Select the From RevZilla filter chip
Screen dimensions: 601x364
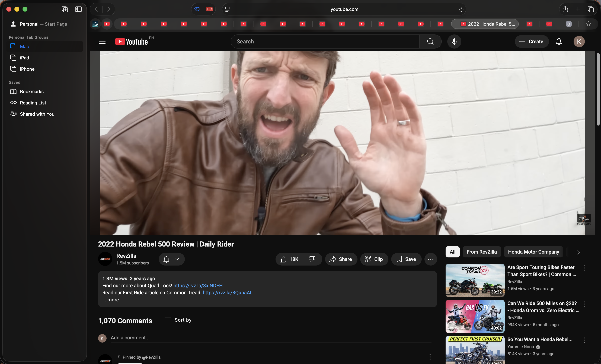click(481, 252)
